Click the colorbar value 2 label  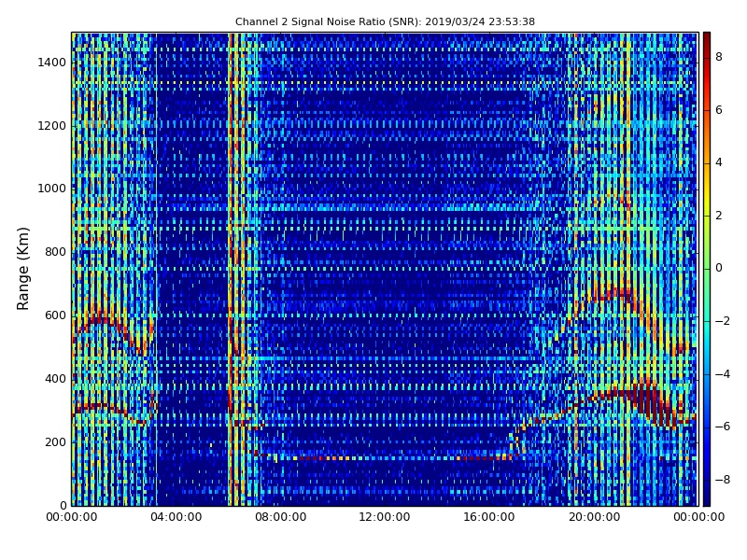pyautogui.click(x=719, y=216)
